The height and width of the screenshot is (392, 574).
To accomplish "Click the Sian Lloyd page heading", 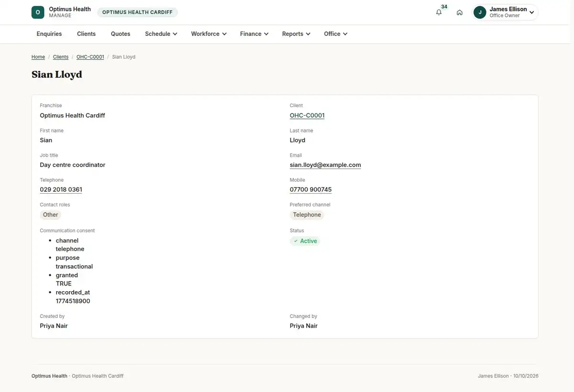I will pyautogui.click(x=57, y=75).
